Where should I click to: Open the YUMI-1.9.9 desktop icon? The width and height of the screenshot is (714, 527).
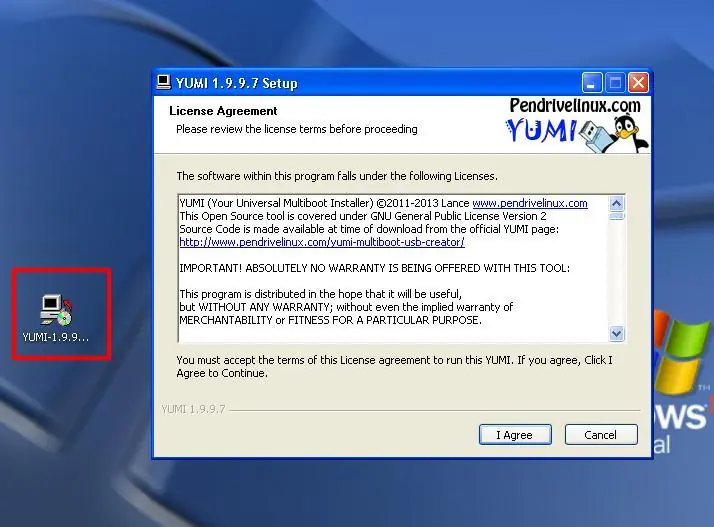56,318
